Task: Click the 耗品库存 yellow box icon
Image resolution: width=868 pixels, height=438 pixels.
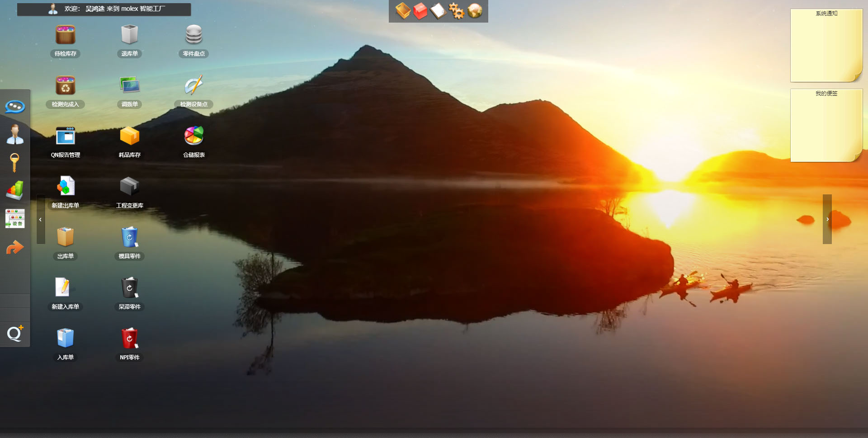Action: click(x=130, y=137)
